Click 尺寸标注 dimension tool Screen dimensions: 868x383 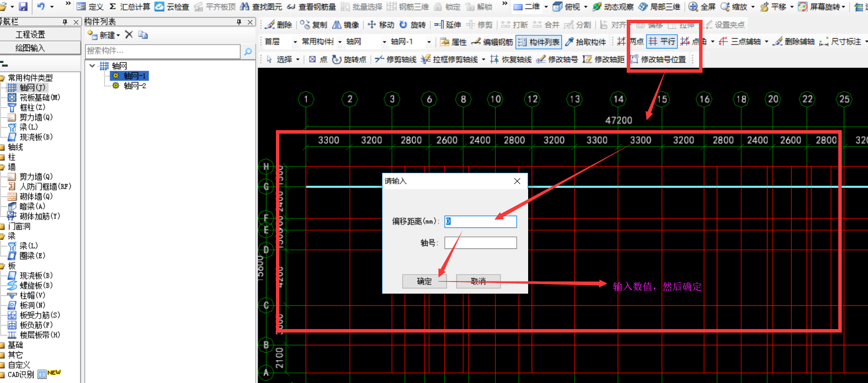840,42
